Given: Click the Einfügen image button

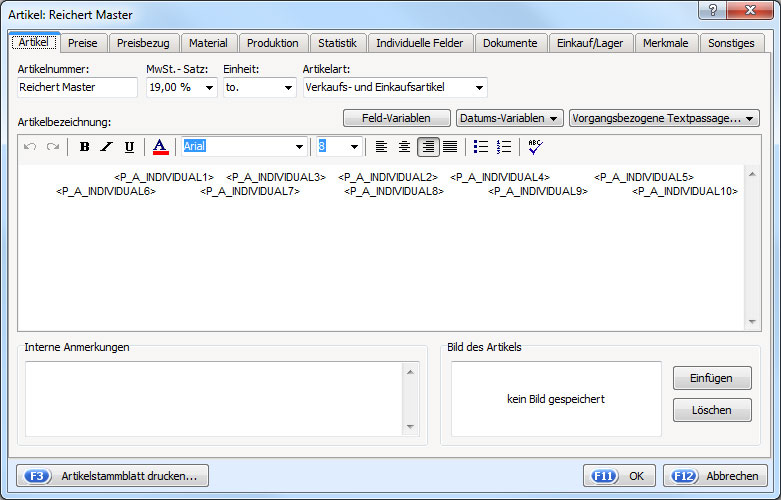Looking at the screenshot, I should pos(712,378).
